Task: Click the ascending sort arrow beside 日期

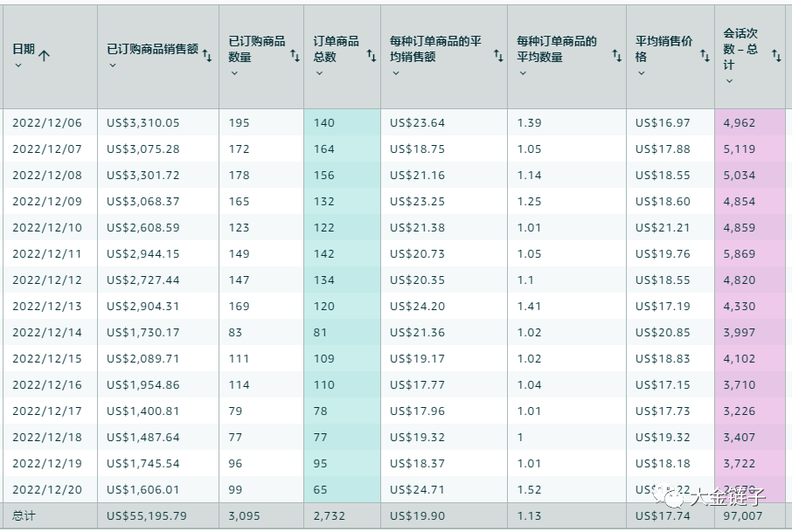Action: (45, 55)
